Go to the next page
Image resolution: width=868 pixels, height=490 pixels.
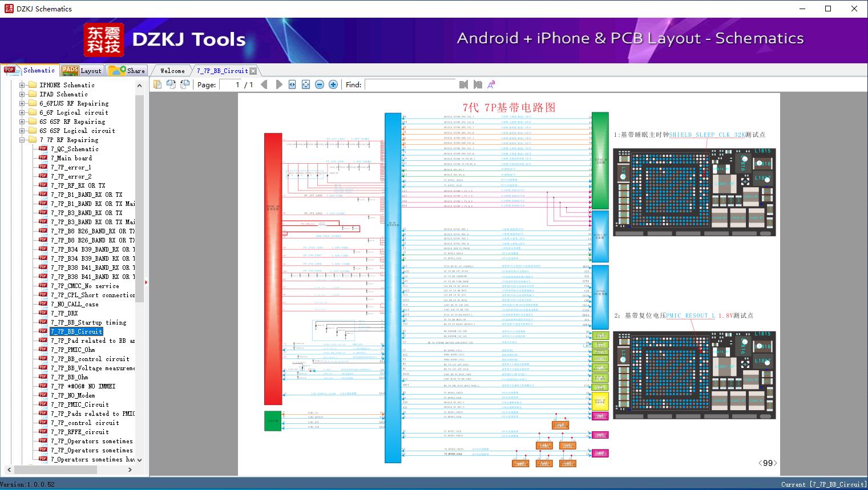pos(279,84)
